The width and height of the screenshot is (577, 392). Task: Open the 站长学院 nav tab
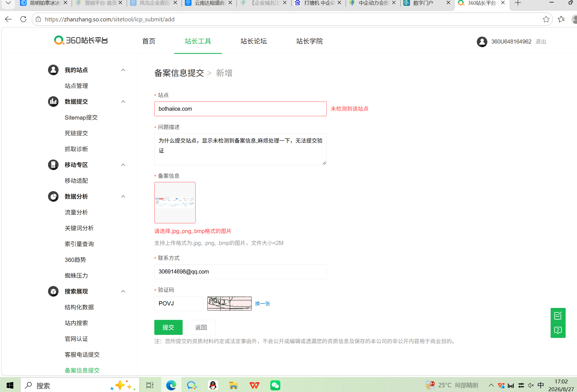click(309, 41)
